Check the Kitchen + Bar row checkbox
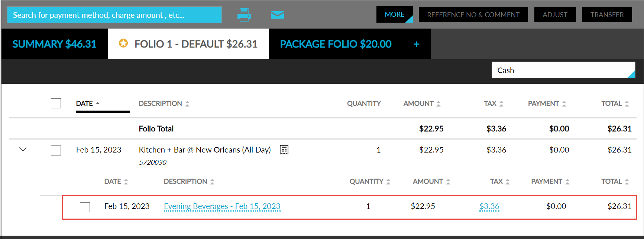This screenshot has height=239, width=644. pos(56,150)
